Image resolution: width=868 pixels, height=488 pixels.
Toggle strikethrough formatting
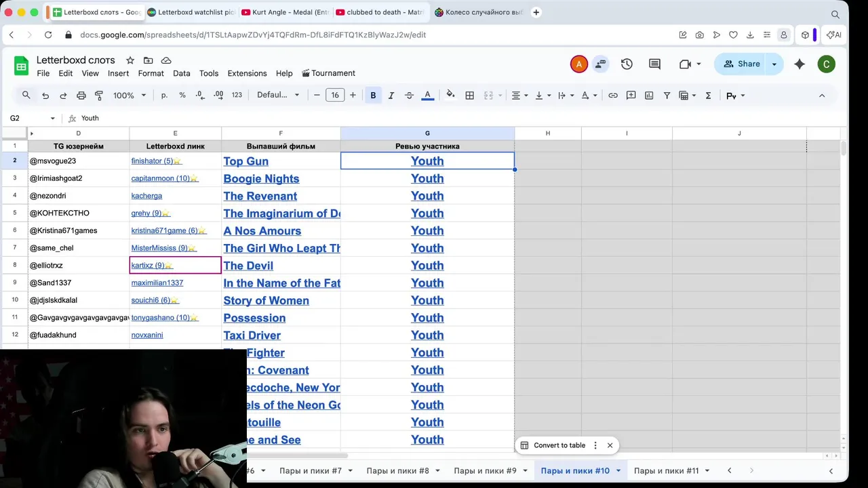tap(409, 96)
